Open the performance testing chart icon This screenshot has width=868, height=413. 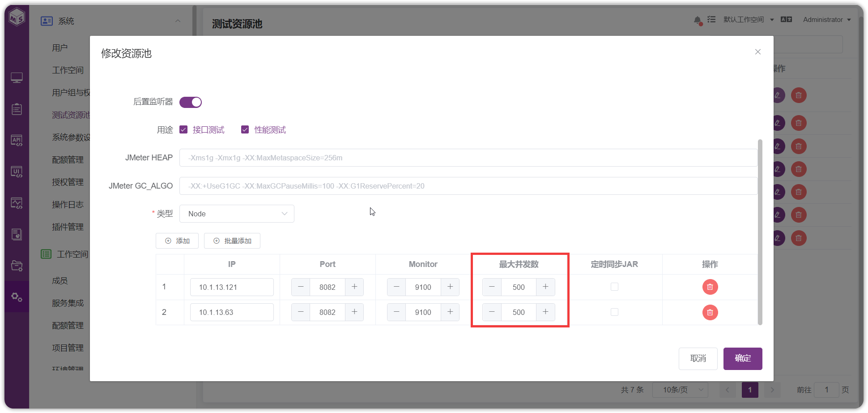coord(17,203)
